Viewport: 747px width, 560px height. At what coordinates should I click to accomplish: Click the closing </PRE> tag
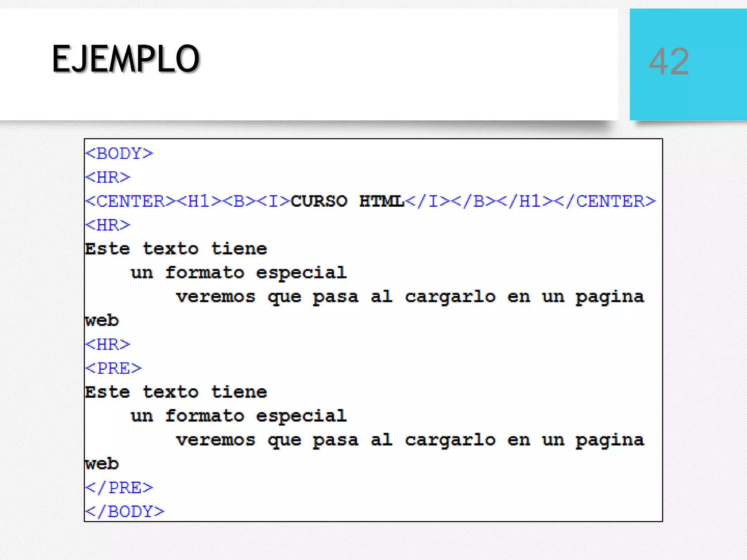pyautogui.click(x=119, y=488)
